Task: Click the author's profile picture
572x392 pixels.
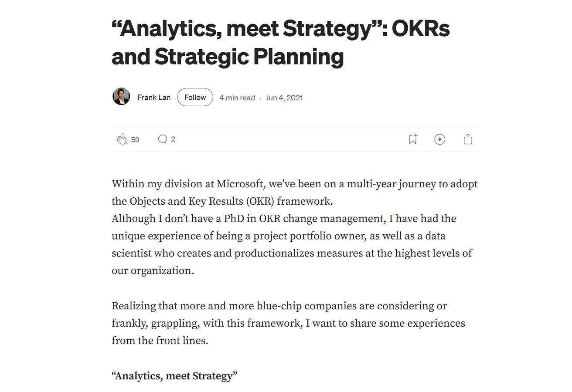Action: tap(121, 96)
